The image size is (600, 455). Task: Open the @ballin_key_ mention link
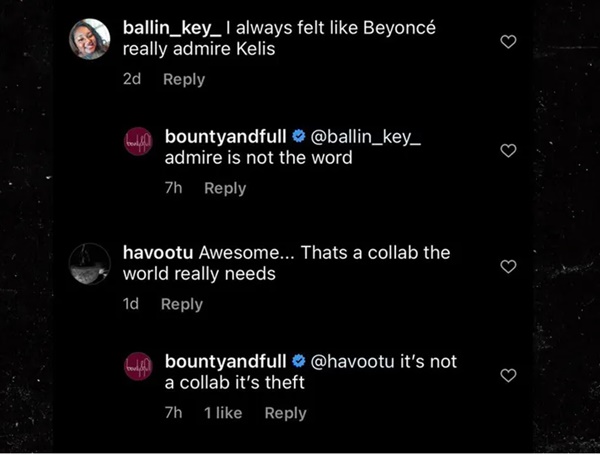point(367,136)
